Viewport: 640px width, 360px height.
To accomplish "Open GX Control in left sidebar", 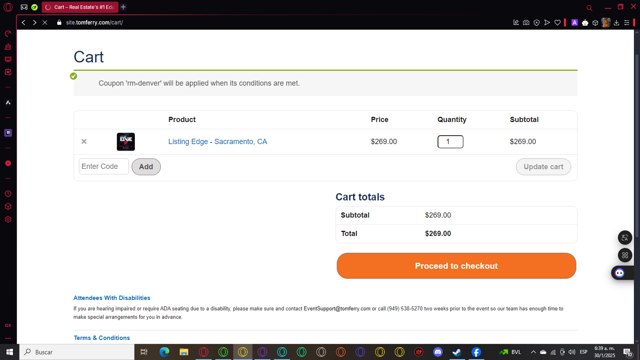I will point(8,33).
